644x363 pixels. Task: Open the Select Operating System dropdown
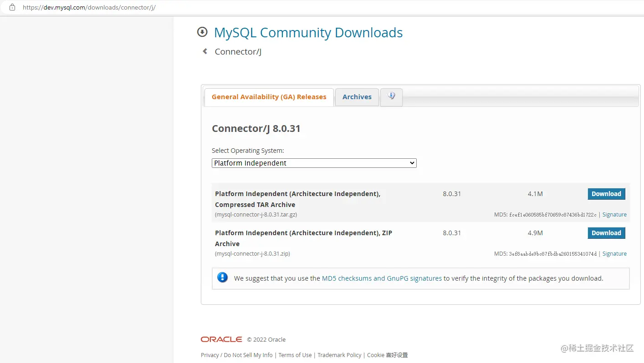(x=314, y=163)
